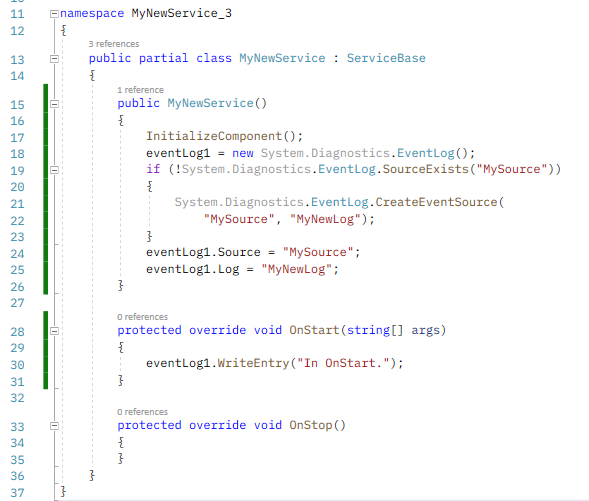Click the 'string[]' parameter type in OnStart

(375, 330)
